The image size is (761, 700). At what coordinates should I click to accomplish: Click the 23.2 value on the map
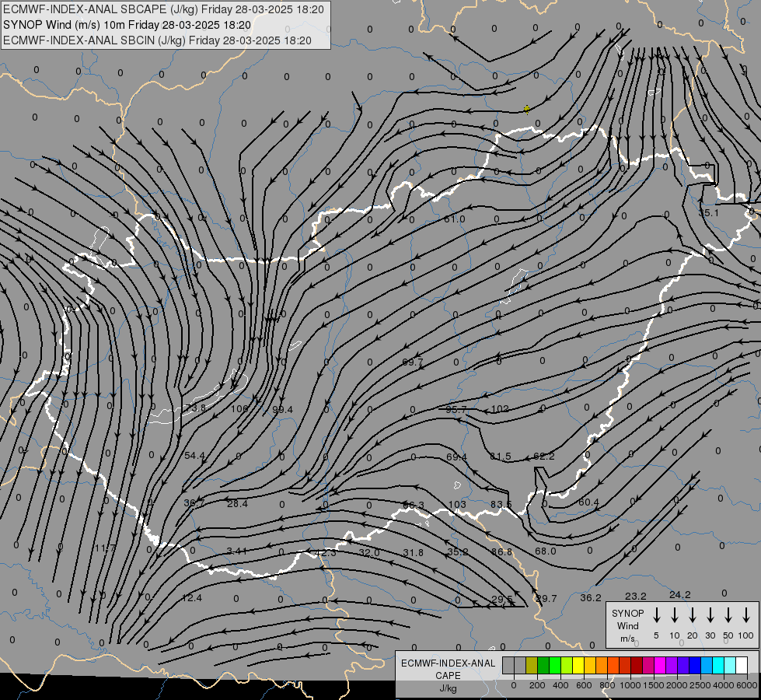(x=635, y=596)
